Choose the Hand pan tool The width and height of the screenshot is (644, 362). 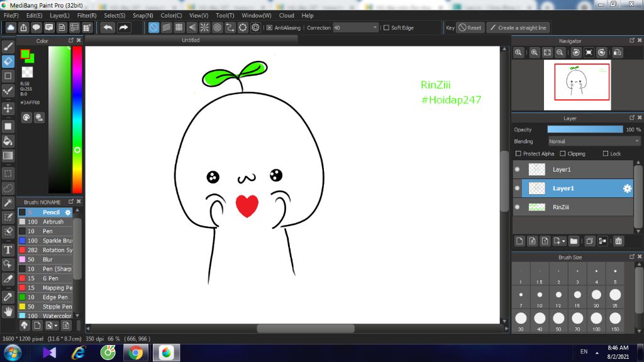(8, 311)
